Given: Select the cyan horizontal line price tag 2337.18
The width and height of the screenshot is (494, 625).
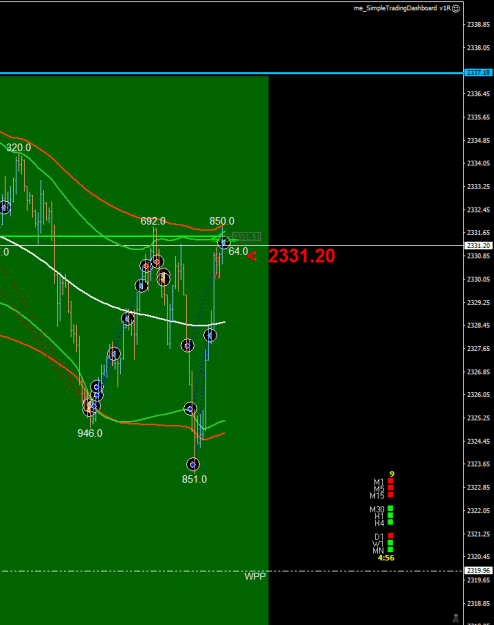Looking at the screenshot, I should pyautogui.click(x=479, y=73).
